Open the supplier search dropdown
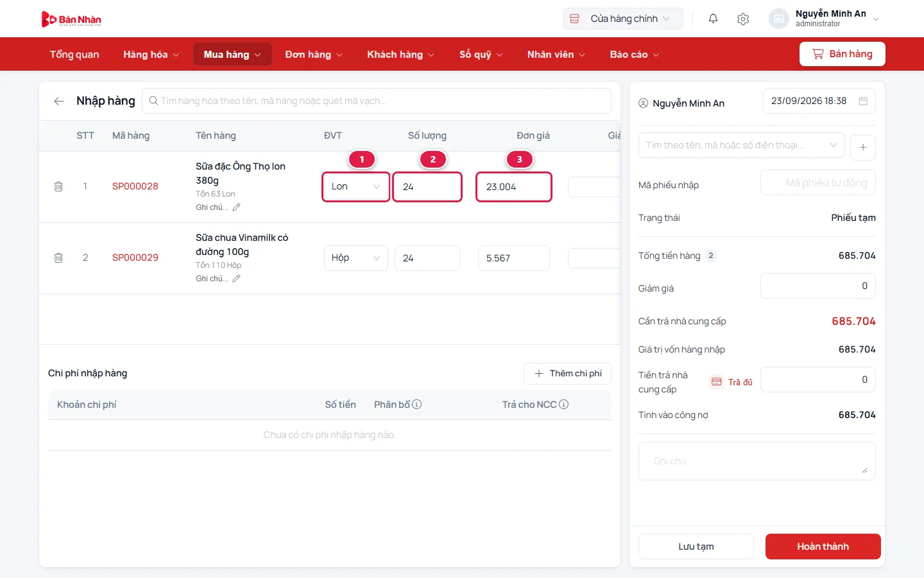 [x=741, y=145]
